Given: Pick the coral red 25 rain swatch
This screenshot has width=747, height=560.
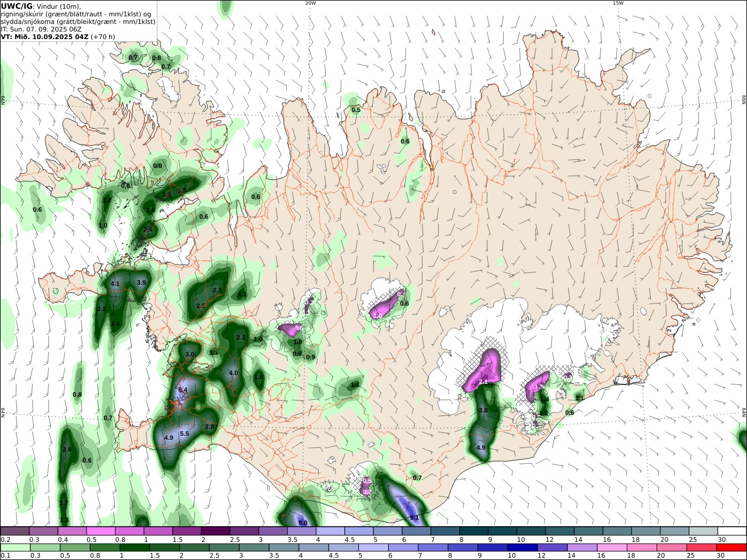Looking at the screenshot, I should tap(702, 548).
